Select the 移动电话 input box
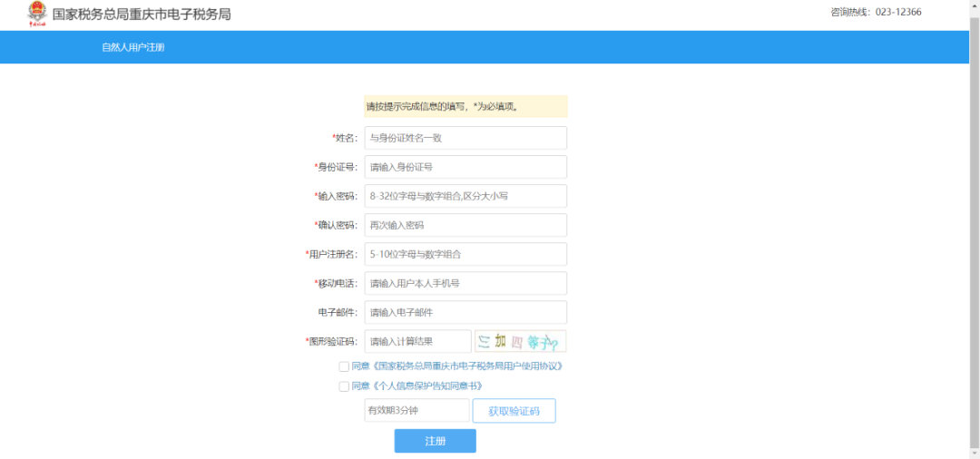The height and width of the screenshot is (459, 980). coord(465,284)
